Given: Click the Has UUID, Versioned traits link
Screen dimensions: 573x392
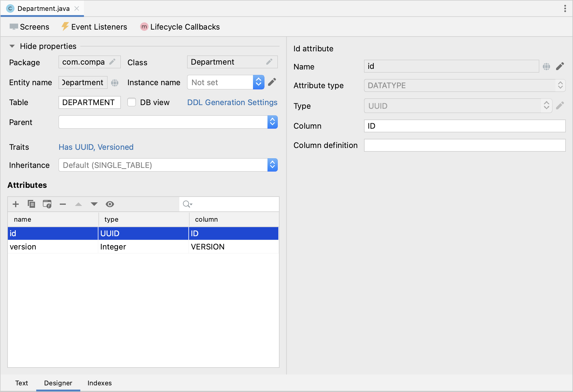Looking at the screenshot, I should click(96, 147).
